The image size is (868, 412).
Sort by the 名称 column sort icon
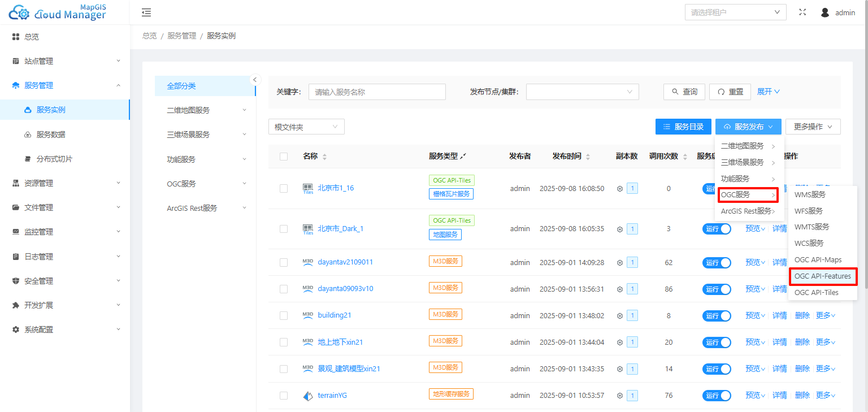click(x=324, y=157)
